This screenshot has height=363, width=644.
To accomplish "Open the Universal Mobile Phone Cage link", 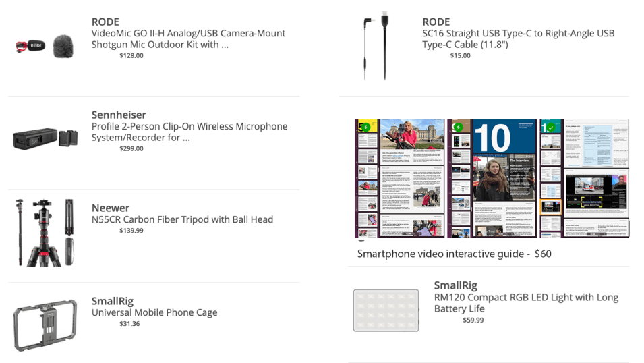I will (x=154, y=312).
